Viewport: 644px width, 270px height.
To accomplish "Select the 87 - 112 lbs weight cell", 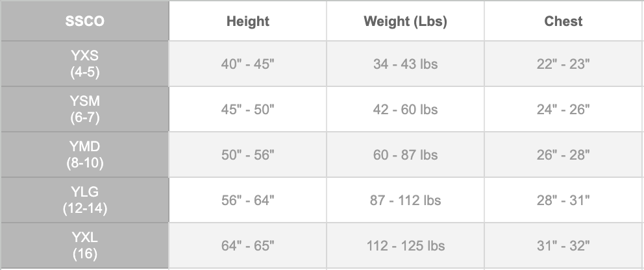I will (405, 200).
